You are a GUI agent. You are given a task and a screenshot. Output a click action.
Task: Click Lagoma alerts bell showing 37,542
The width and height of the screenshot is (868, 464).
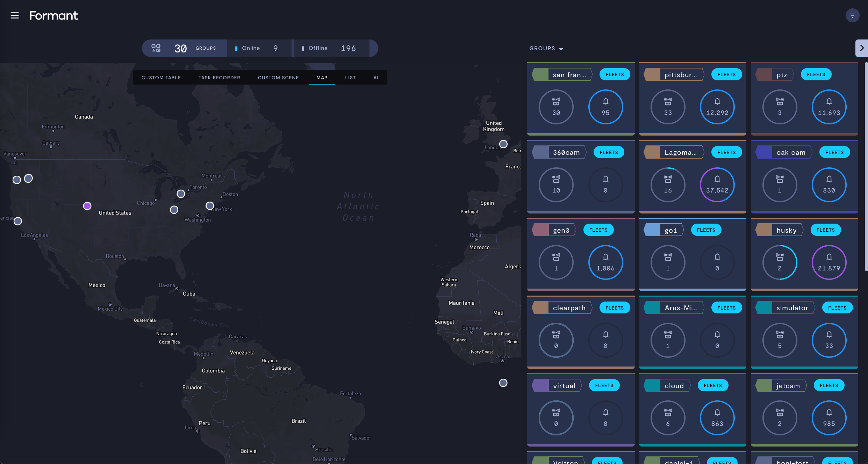tap(717, 185)
